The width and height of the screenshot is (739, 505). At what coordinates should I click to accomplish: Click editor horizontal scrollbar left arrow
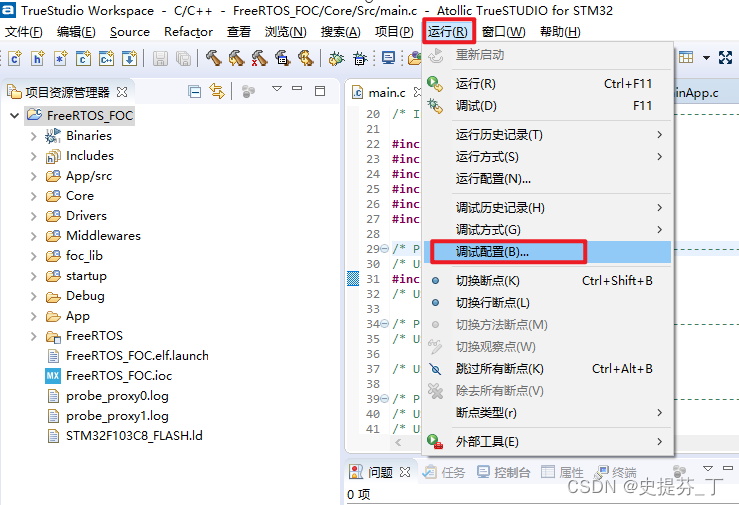click(x=399, y=442)
